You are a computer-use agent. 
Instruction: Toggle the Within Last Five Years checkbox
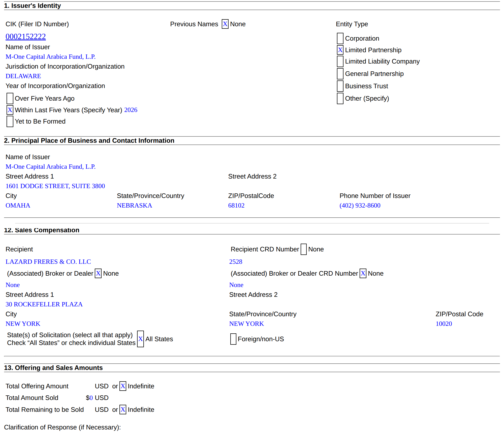tap(10, 110)
